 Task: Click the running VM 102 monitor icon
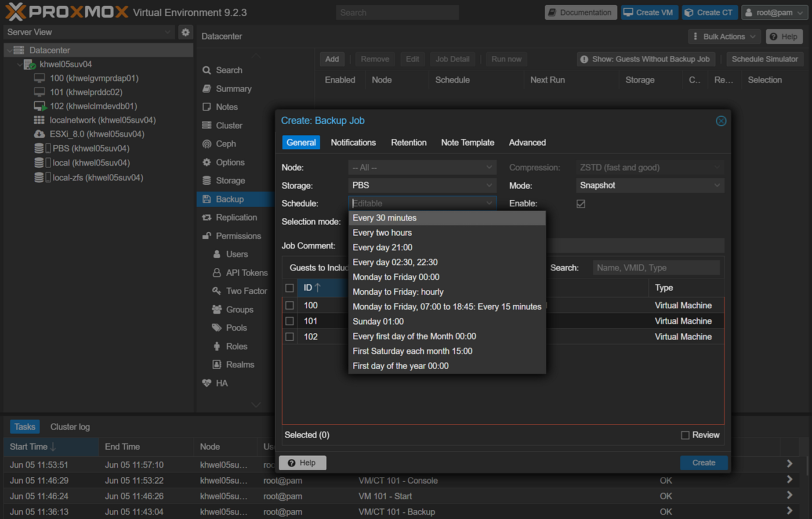[x=40, y=106]
